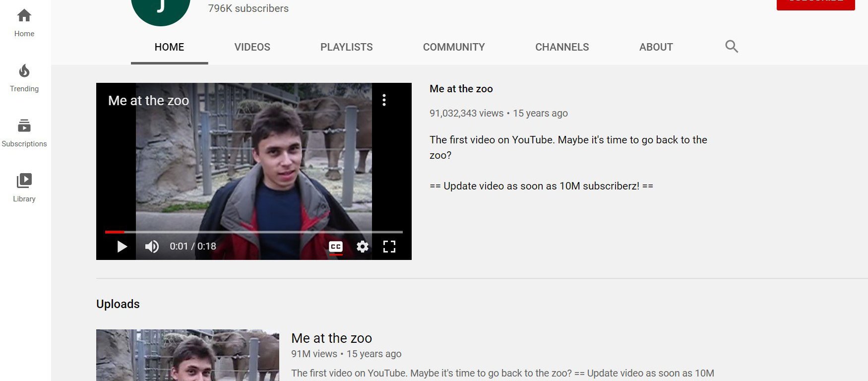Open Trending via the flame icon

[x=24, y=71]
